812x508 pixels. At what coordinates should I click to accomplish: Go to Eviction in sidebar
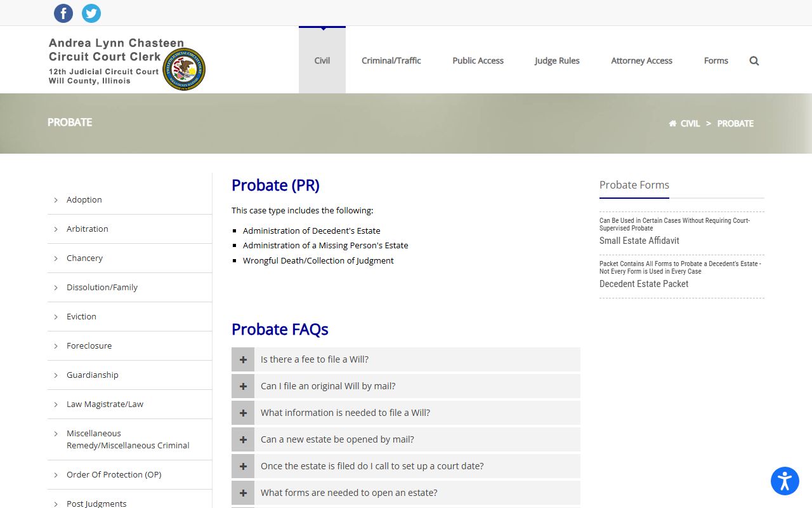click(81, 316)
